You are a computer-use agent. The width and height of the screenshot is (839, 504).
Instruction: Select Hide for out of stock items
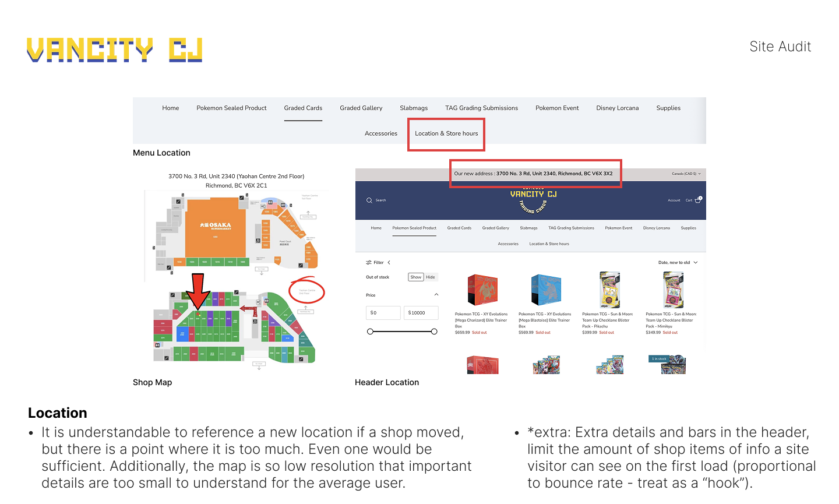click(x=431, y=277)
